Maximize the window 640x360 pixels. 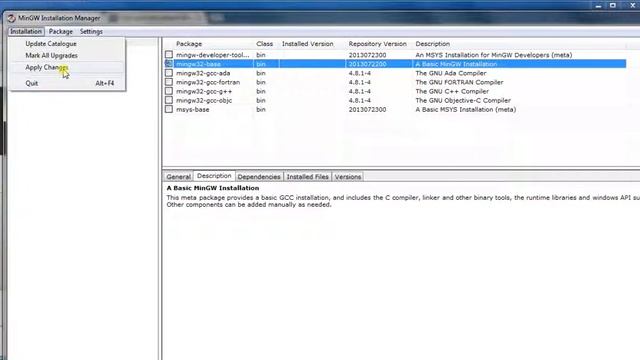click(x=613, y=5)
